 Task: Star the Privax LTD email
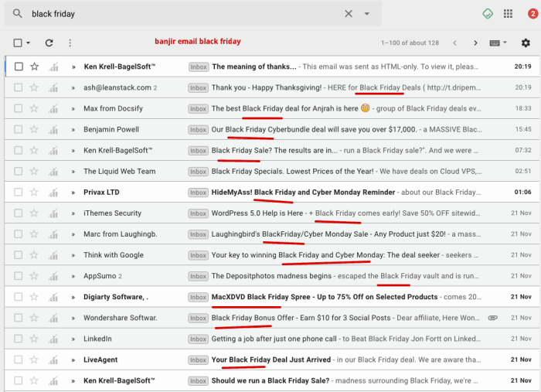pyautogui.click(x=34, y=193)
